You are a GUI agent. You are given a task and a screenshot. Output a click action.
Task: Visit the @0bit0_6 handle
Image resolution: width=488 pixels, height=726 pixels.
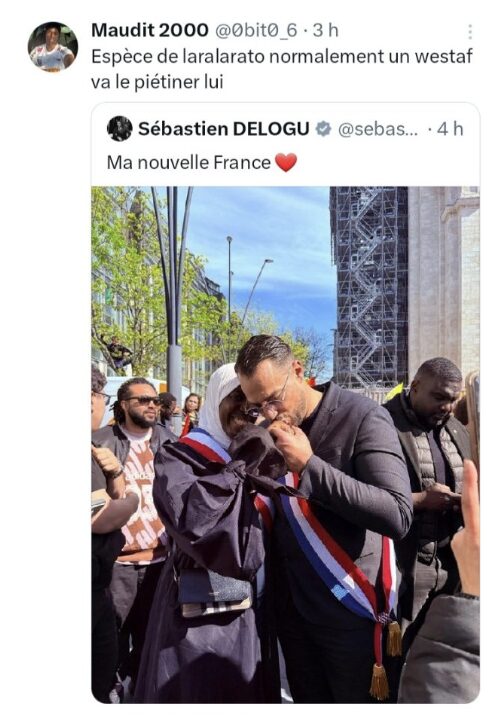[x=256, y=31]
